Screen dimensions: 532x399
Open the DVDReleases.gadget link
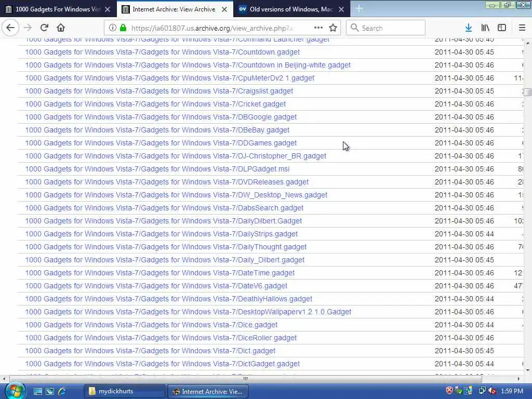tap(167, 182)
